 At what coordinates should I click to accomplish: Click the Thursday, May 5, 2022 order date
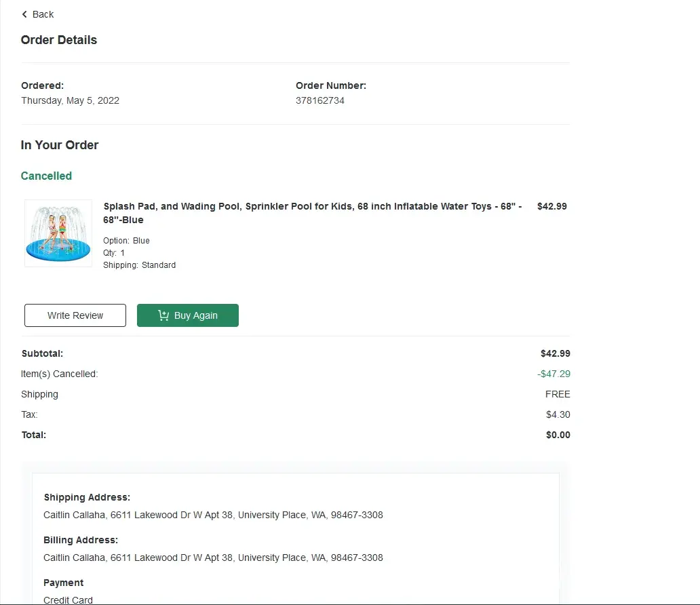(x=70, y=100)
